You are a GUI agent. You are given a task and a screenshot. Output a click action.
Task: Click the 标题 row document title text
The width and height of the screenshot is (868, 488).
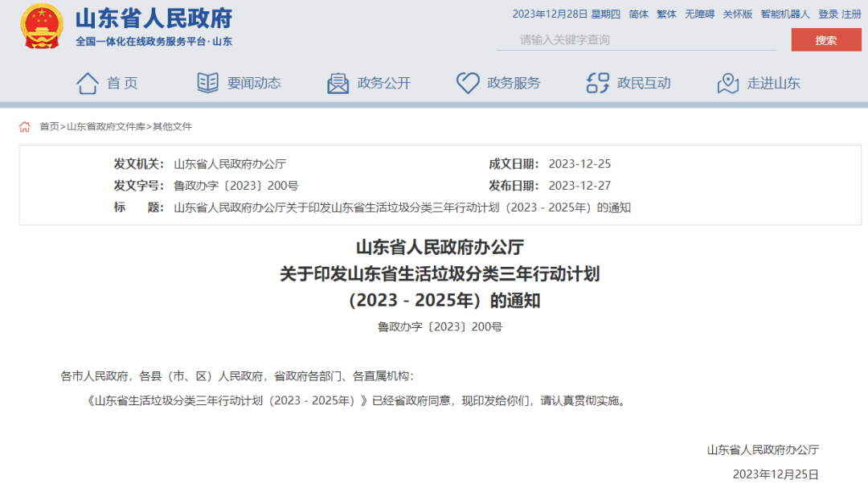[x=402, y=207]
